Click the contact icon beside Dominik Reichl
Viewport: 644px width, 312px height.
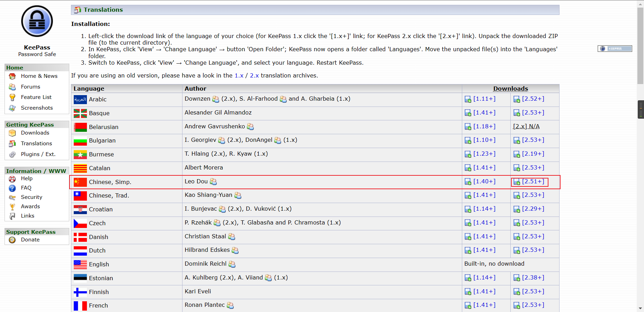(232, 264)
